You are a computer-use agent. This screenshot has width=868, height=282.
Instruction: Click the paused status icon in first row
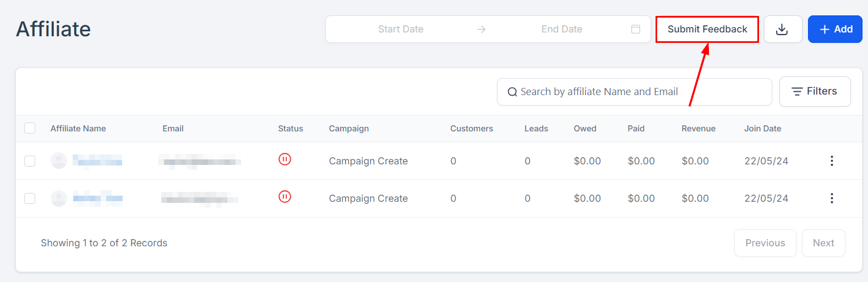[x=285, y=159]
